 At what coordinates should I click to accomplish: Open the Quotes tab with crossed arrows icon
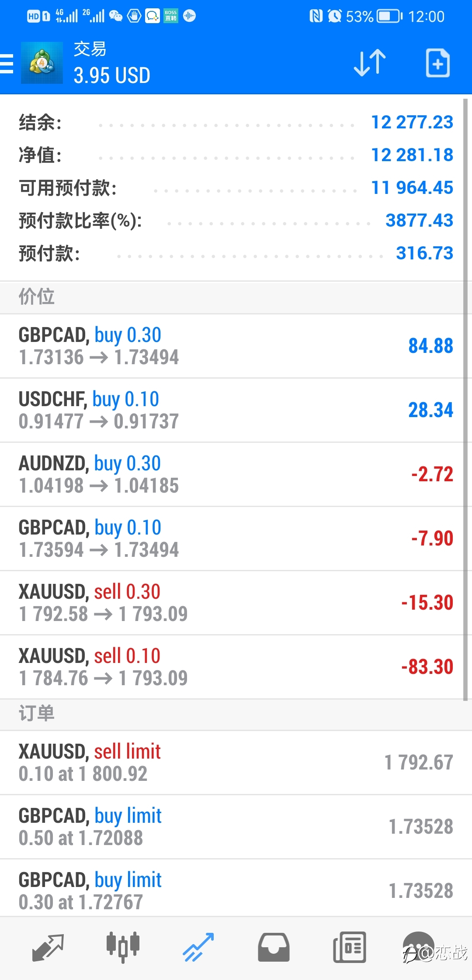click(x=48, y=948)
